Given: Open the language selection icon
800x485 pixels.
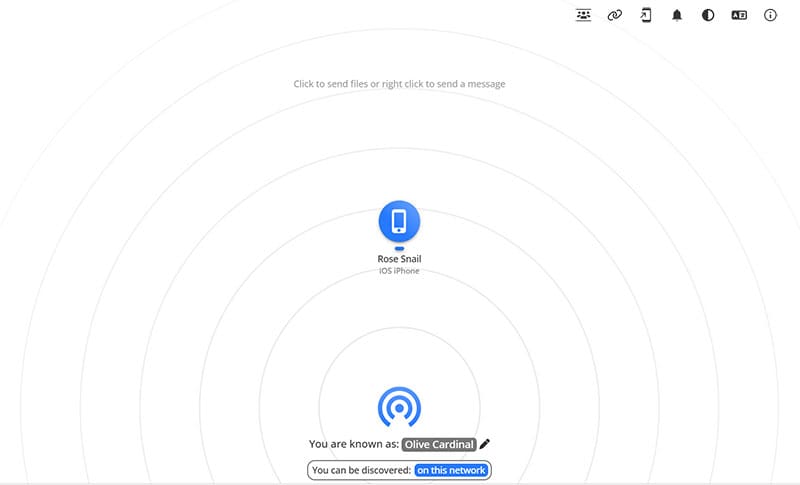Looking at the screenshot, I should pyautogui.click(x=739, y=15).
